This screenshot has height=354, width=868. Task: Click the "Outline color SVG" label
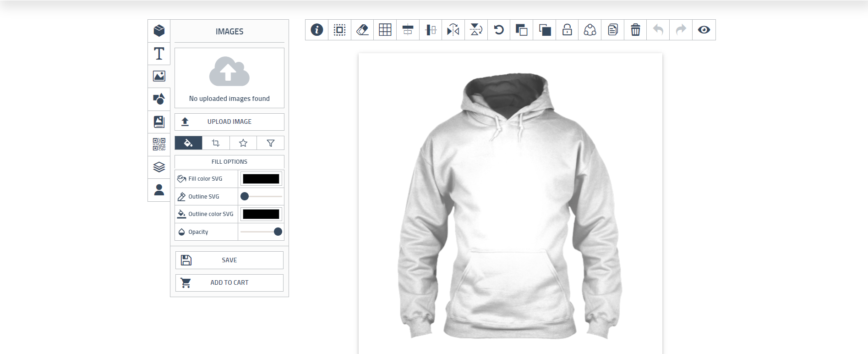click(211, 214)
